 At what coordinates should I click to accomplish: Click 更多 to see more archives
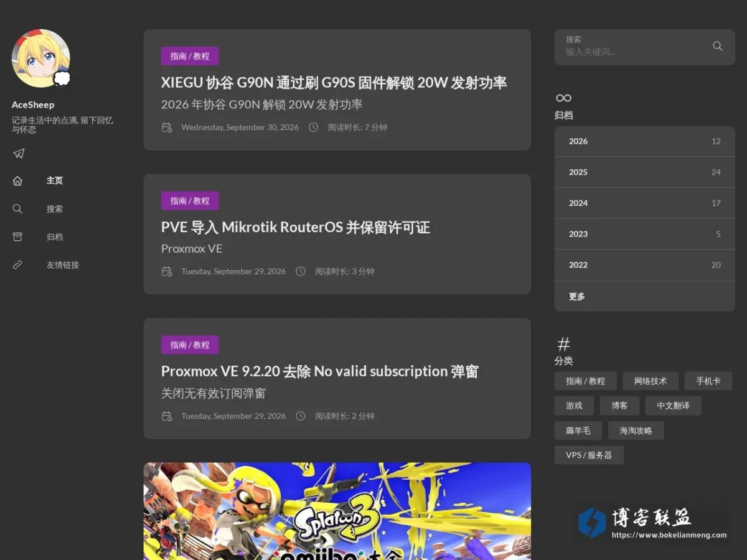click(645, 296)
